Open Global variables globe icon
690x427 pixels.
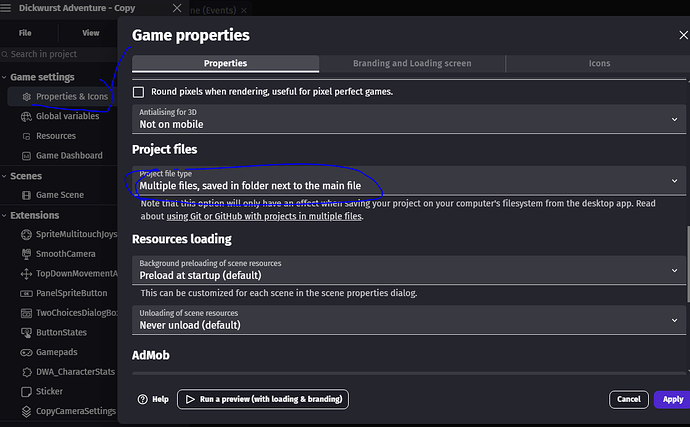pos(26,116)
